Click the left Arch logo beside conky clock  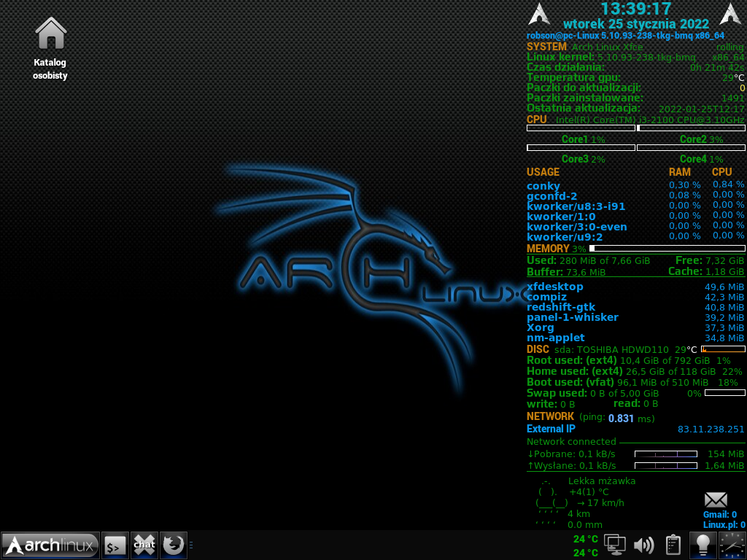point(539,14)
